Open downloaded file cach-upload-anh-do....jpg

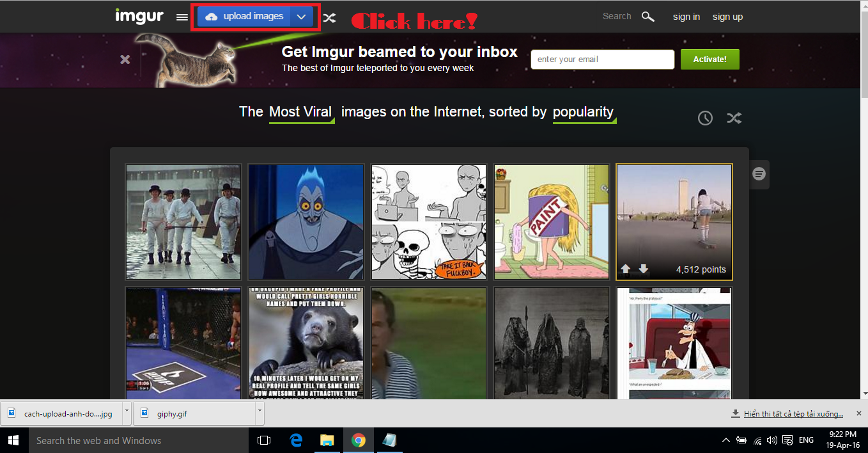(61, 414)
